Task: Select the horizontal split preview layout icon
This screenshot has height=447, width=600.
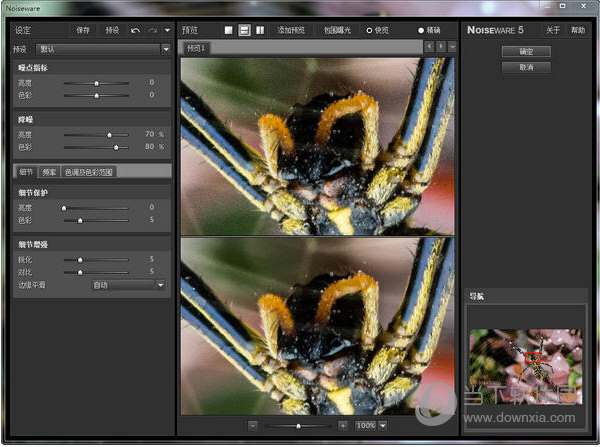Action: click(245, 30)
